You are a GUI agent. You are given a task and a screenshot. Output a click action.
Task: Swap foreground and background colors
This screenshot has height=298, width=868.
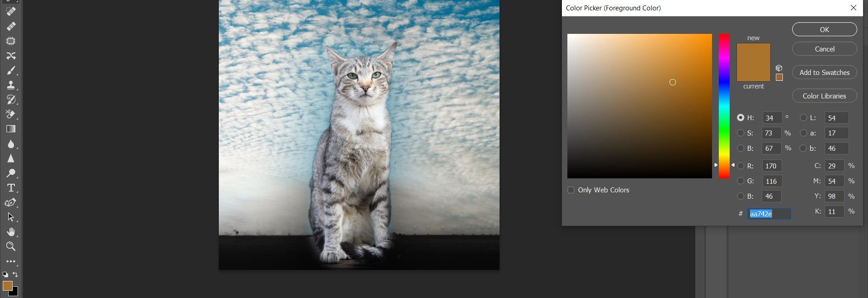[x=15, y=274]
